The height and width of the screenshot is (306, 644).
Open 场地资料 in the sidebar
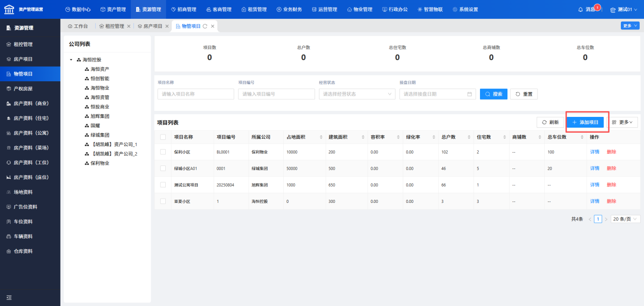tap(30, 192)
